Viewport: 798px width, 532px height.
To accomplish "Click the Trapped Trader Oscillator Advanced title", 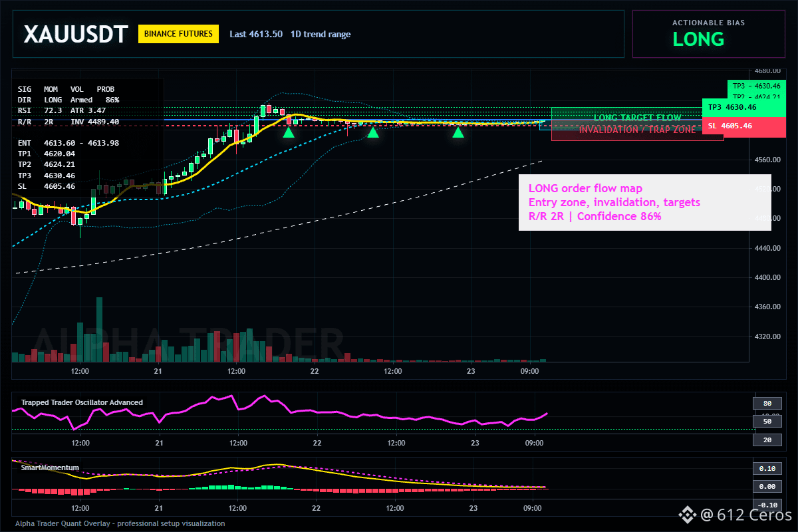I will click(82, 402).
